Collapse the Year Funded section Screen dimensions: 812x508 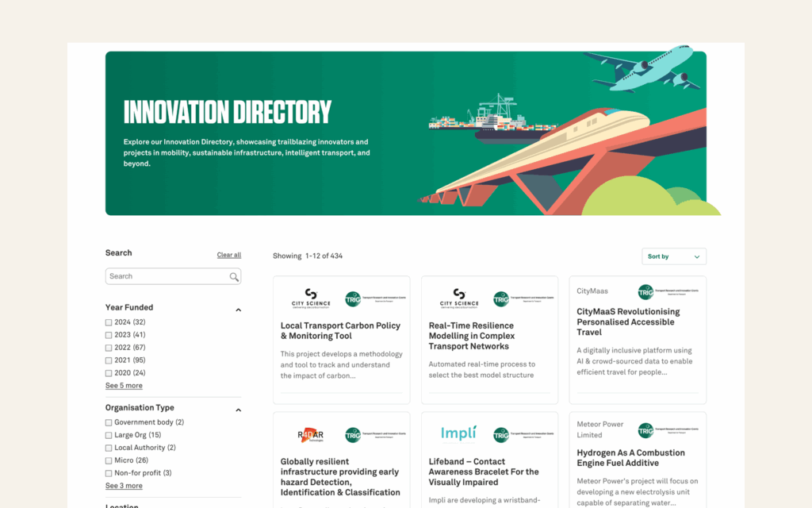[239, 309]
